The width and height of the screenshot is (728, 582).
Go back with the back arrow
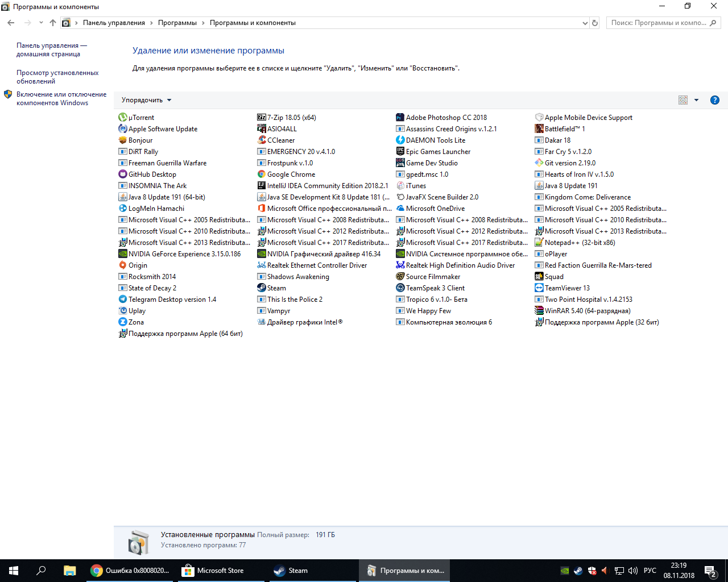tap(11, 23)
